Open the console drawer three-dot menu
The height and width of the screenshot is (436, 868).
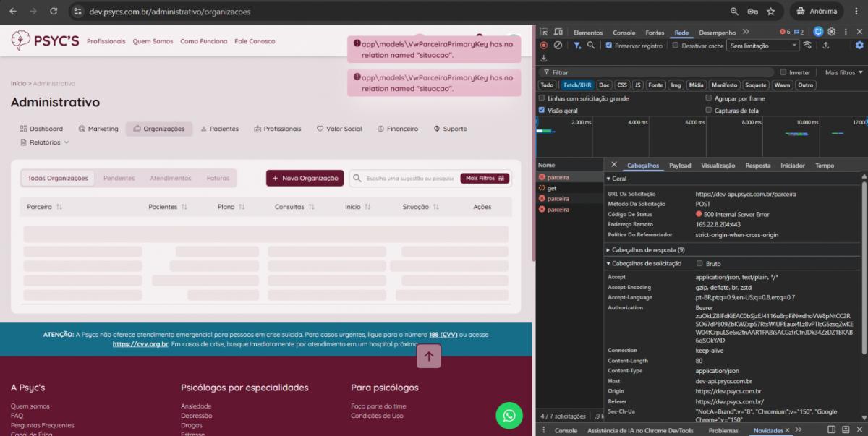click(544, 430)
